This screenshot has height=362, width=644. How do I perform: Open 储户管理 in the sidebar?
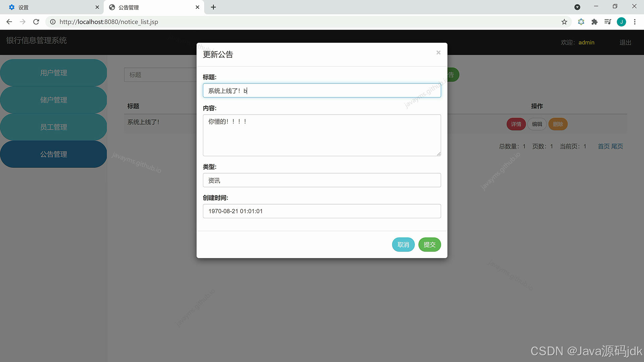coord(54,100)
